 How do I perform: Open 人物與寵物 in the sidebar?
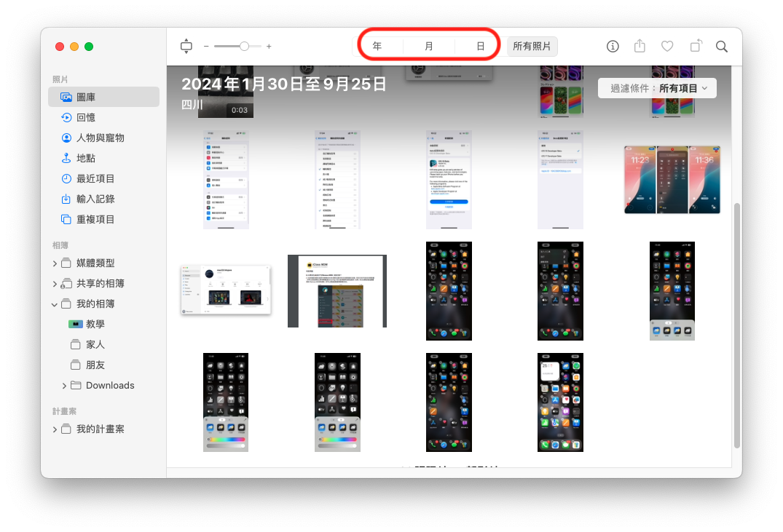pyautogui.click(x=104, y=138)
